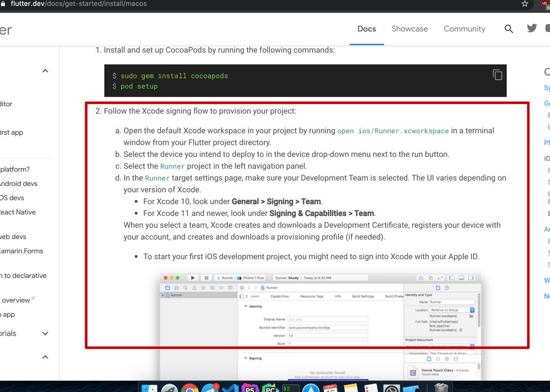The height and width of the screenshot is (392, 550).
Task: Click the 'sudo gem install cocoapods' command
Action: coord(174,76)
